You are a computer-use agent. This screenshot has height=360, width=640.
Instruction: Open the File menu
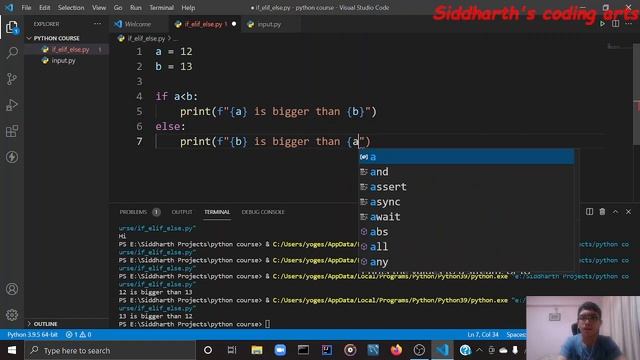(x=26, y=8)
